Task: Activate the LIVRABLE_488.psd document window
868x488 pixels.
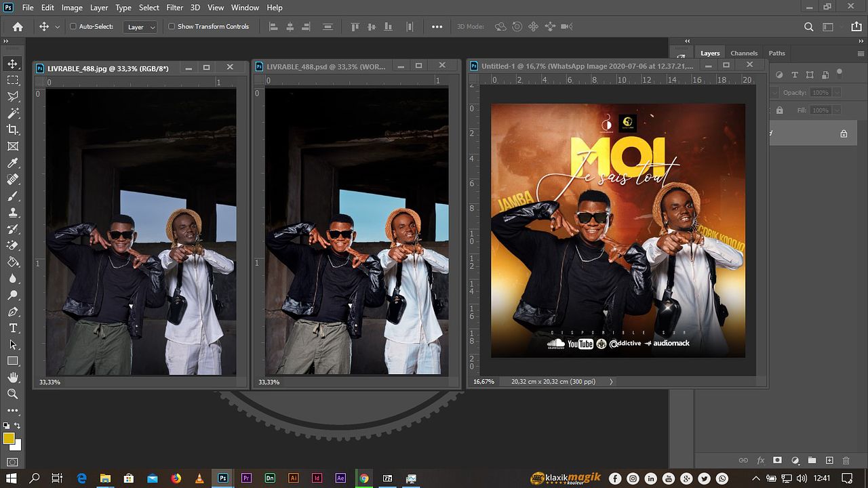Action: (x=325, y=66)
